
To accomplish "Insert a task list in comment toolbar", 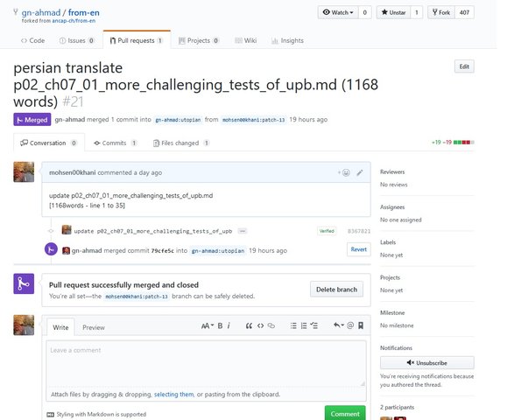I will click(x=314, y=325).
